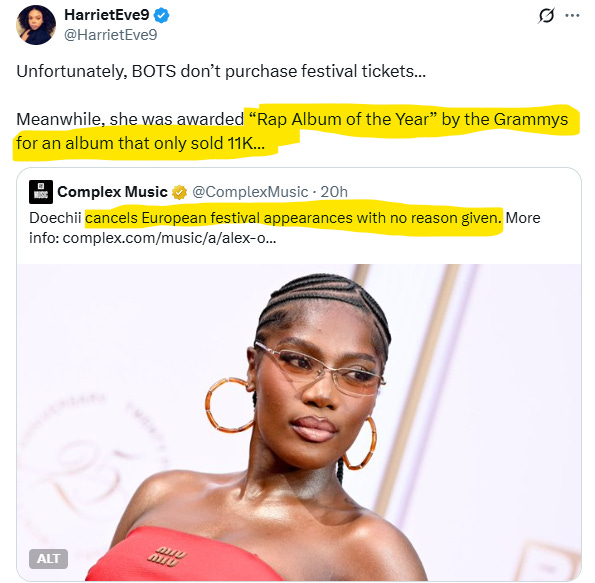Viewport: 595px width, 583px height.
Task: Open the three-dot more options menu
Action: point(572,16)
